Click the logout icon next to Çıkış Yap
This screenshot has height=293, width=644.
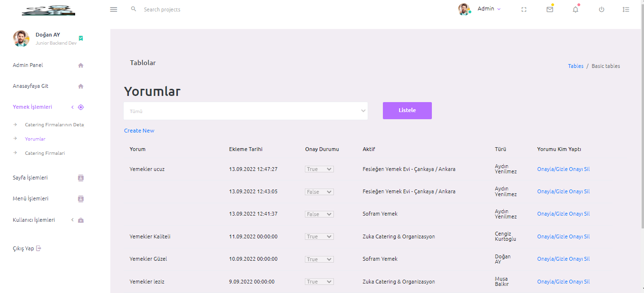(39, 248)
